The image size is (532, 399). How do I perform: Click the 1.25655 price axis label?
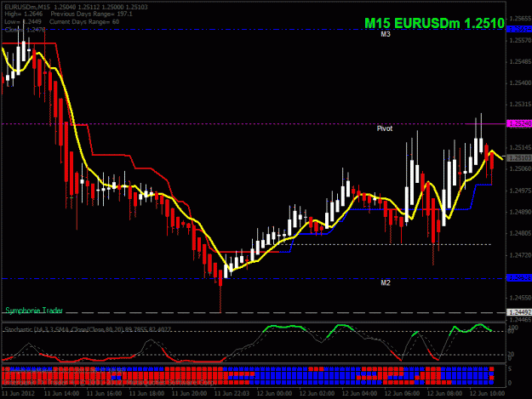click(x=520, y=19)
